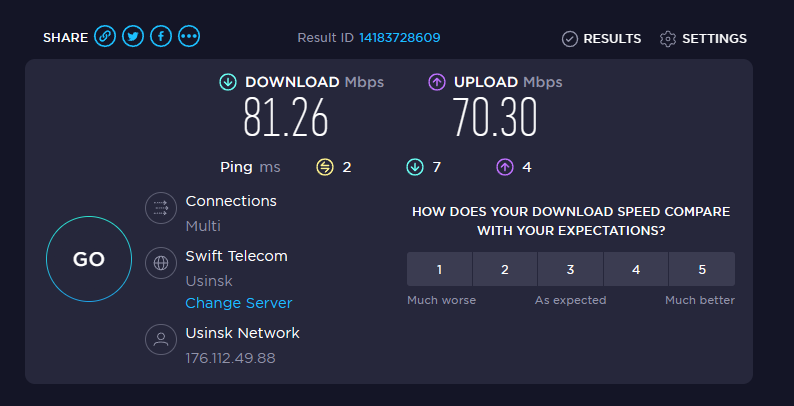Open the Results page
The height and width of the screenshot is (406, 794).
click(601, 39)
